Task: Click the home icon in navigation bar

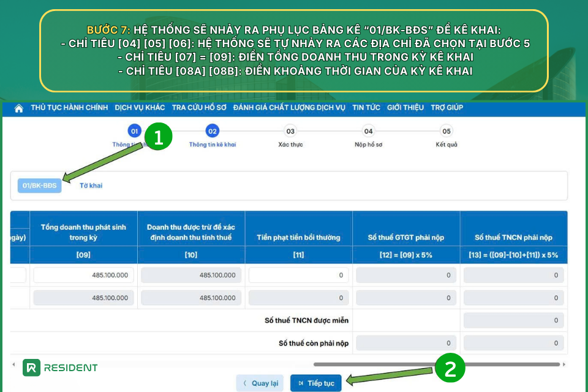Action: tap(18, 108)
